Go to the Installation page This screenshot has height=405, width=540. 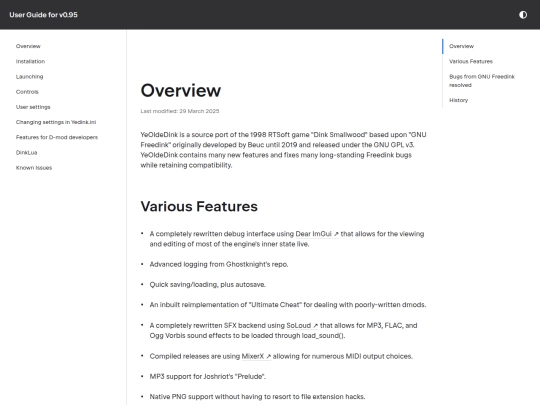pos(30,61)
